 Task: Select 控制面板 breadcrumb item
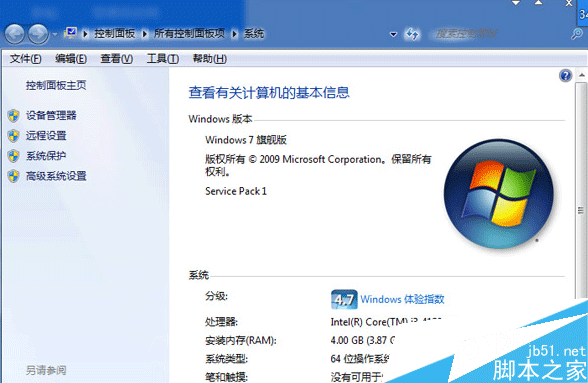(x=114, y=34)
